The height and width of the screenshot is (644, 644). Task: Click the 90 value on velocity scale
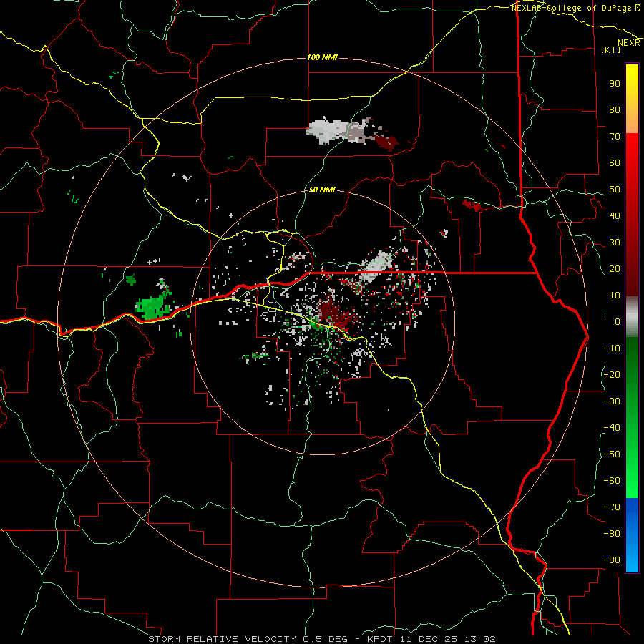click(615, 84)
